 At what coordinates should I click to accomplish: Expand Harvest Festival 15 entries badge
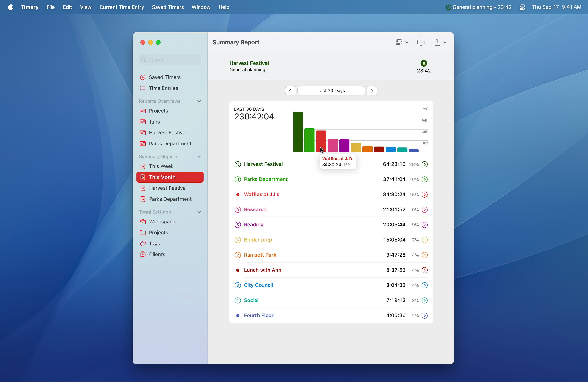coord(237,164)
